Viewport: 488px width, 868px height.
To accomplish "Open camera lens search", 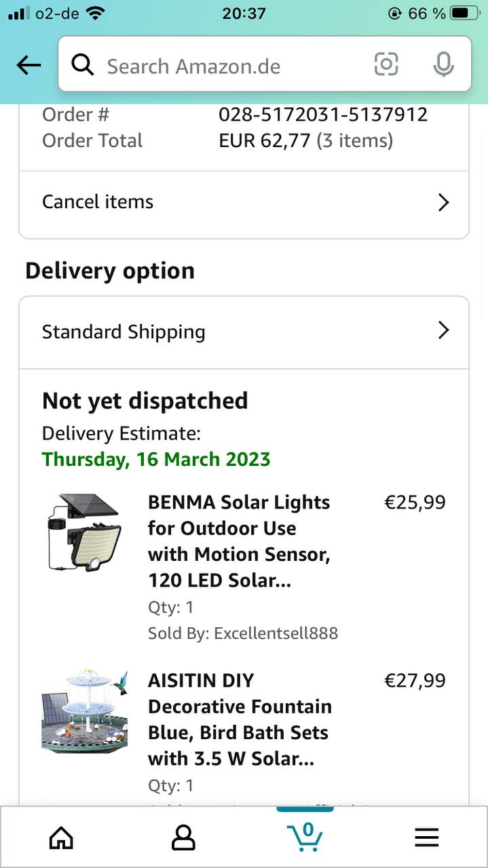I will coord(386,65).
